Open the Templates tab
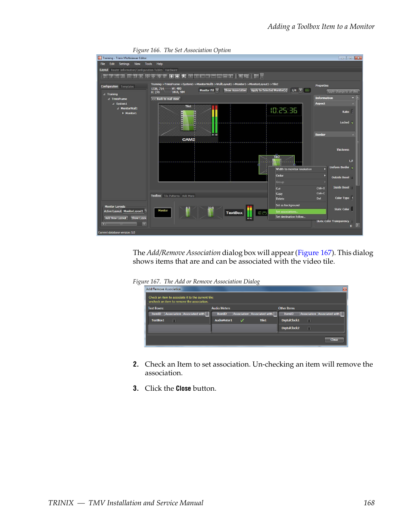 pyautogui.click(x=127, y=87)
